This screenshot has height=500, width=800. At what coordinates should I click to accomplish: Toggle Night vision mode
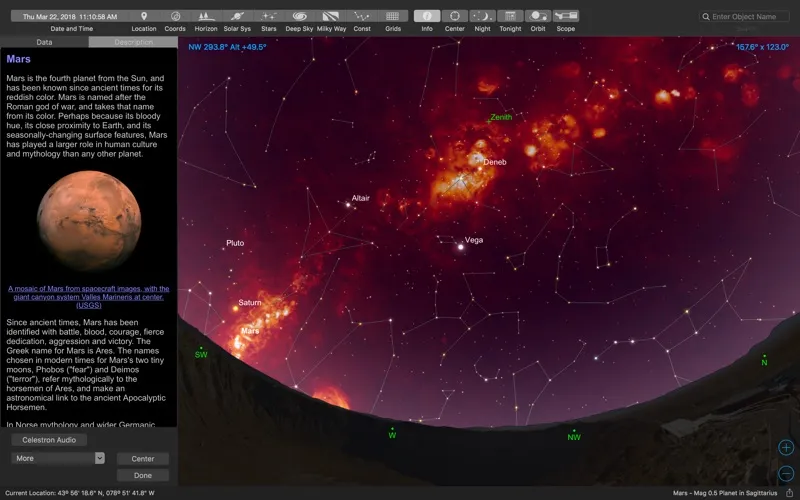point(482,16)
